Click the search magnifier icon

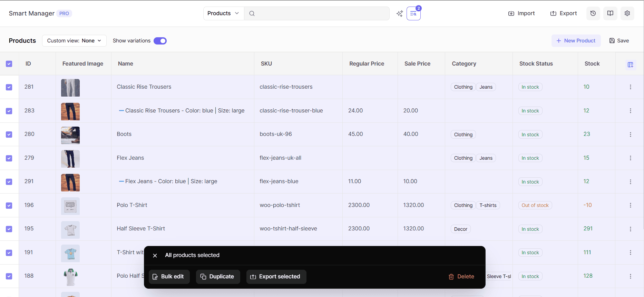pyautogui.click(x=252, y=13)
